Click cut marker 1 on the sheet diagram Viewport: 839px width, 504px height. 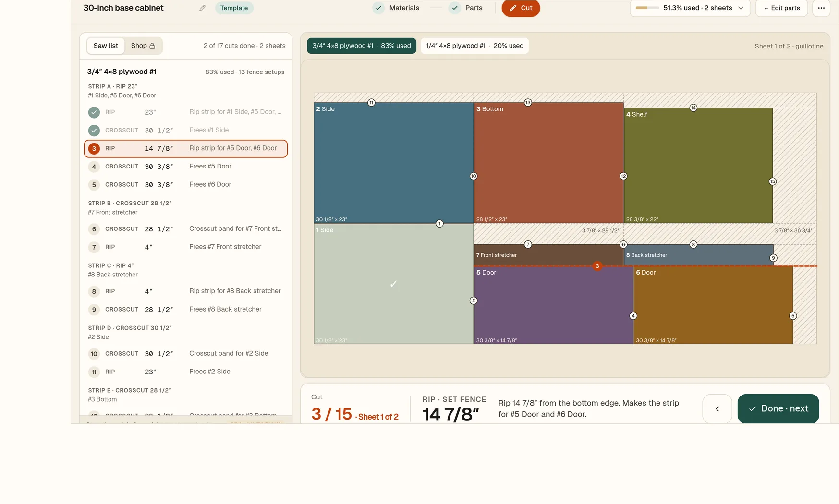click(439, 224)
